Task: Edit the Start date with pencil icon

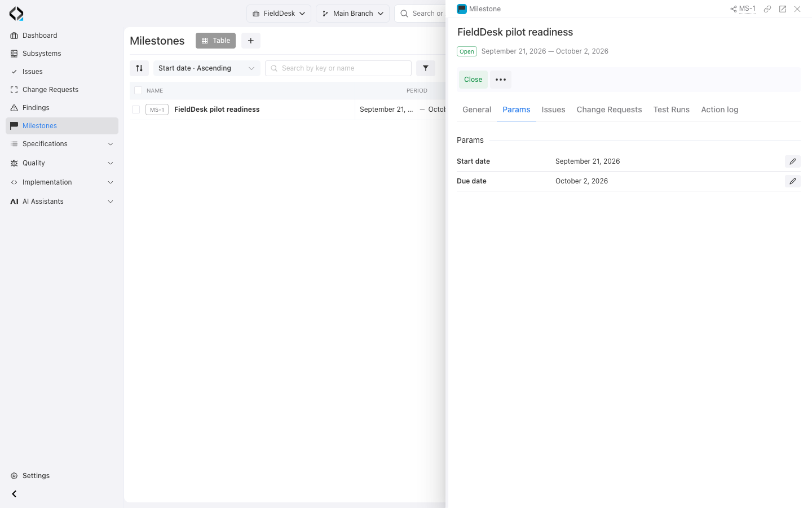Action: tap(793, 161)
